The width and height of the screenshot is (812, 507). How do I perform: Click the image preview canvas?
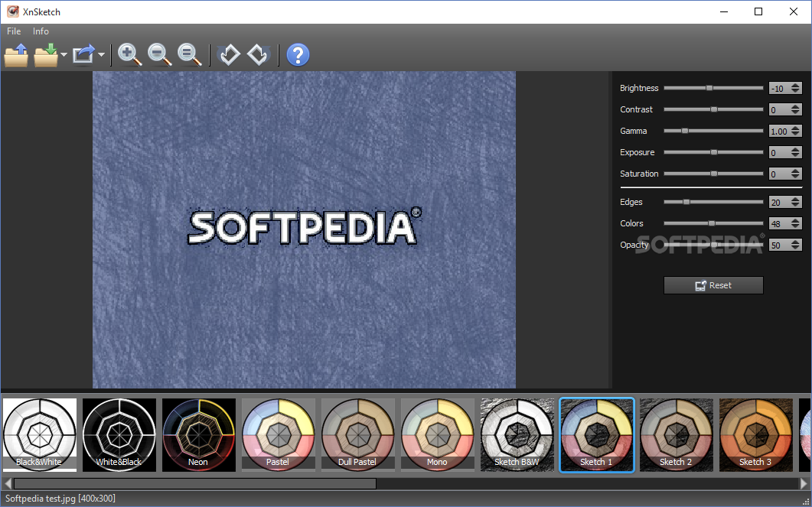tap(304, 229)
